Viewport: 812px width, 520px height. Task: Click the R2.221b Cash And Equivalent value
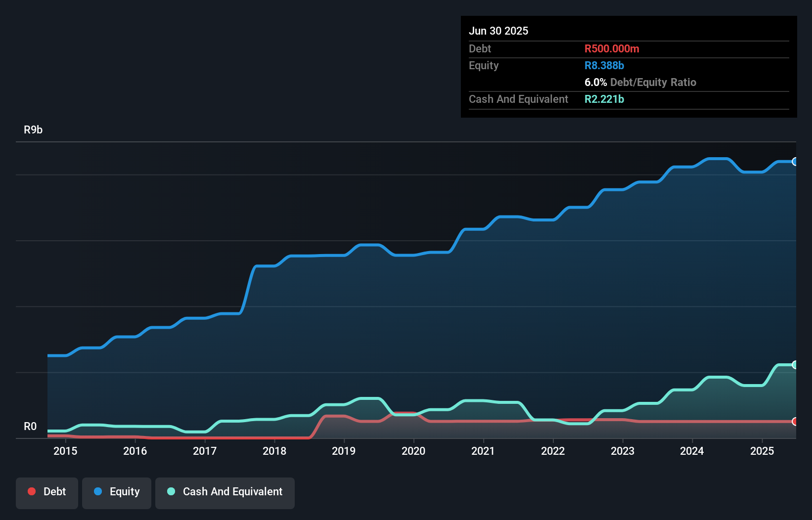(604, 99)
